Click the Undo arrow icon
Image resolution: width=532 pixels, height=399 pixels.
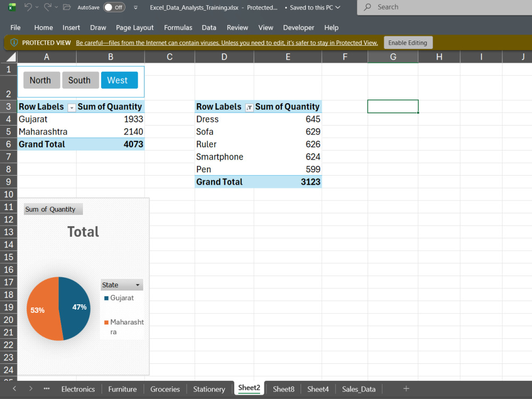point(28,7)
